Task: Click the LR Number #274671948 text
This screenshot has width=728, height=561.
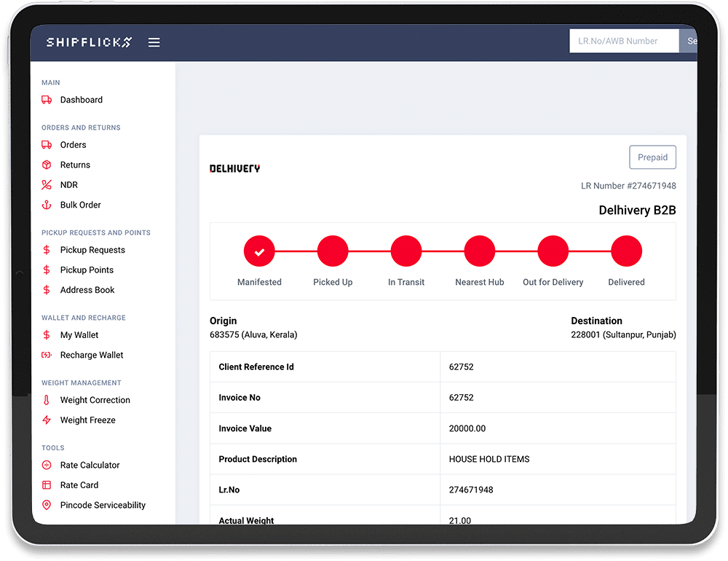Action: click(628, 186)
